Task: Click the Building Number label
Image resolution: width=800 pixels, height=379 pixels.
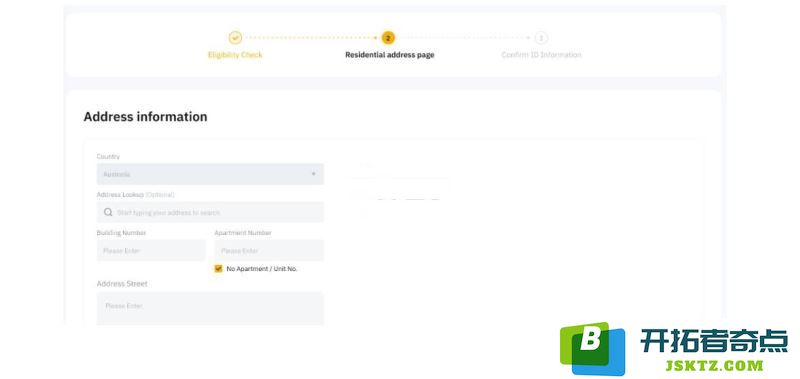Action: tap(121, 233)
